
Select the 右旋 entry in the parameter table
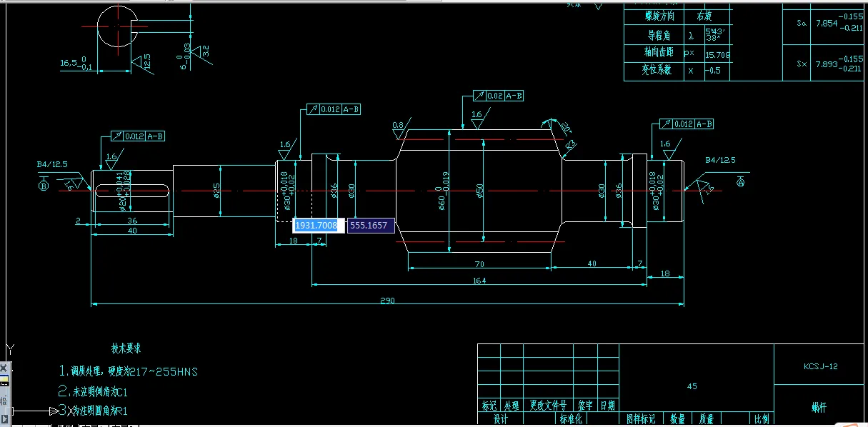tap(703, 16)
